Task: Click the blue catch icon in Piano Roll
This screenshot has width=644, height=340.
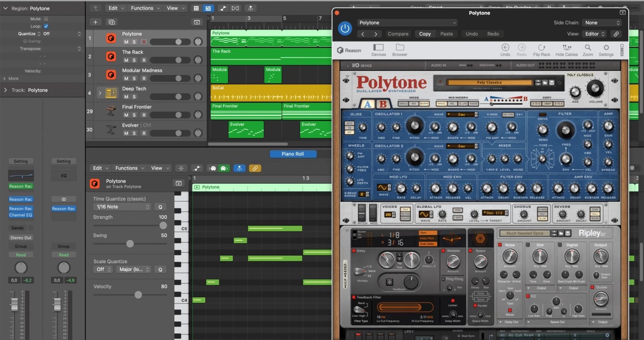Action: [239, 168]
